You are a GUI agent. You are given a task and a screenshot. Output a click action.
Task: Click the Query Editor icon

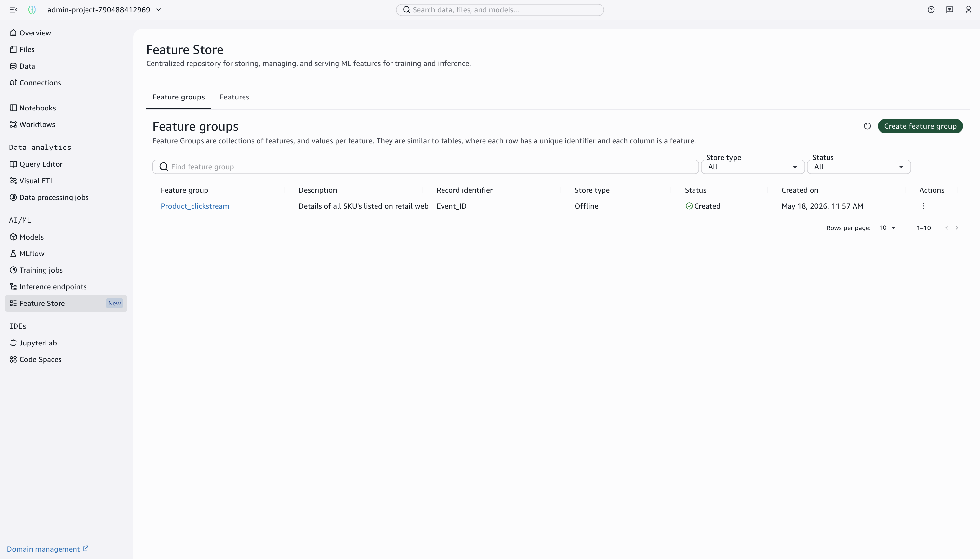click(13, 164)
